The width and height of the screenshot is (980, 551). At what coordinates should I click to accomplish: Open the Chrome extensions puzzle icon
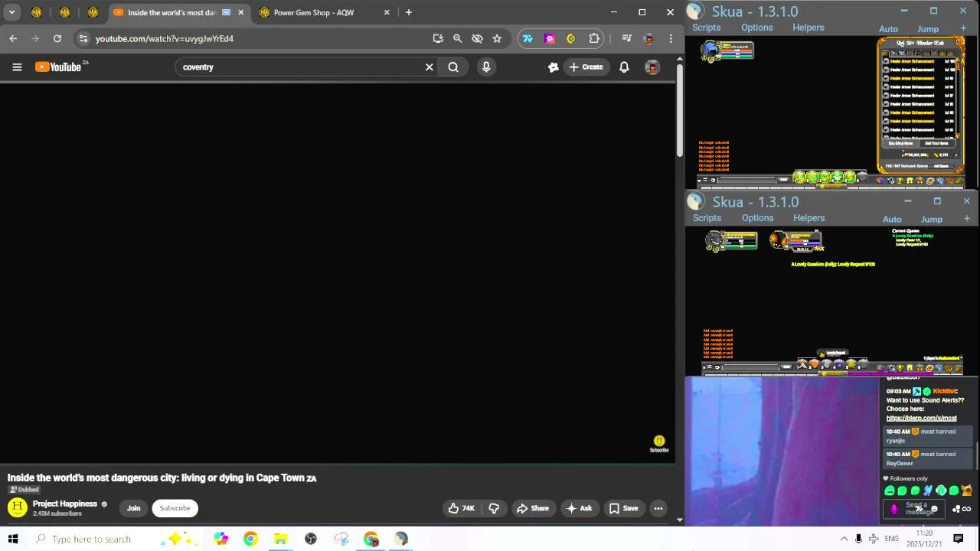coord(594,38)
